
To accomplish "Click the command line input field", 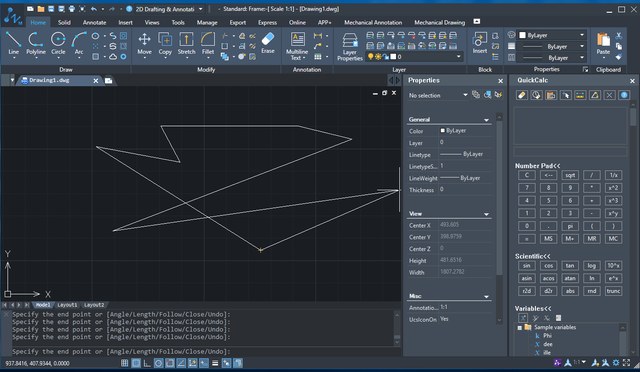I will [x=202, y=352].
